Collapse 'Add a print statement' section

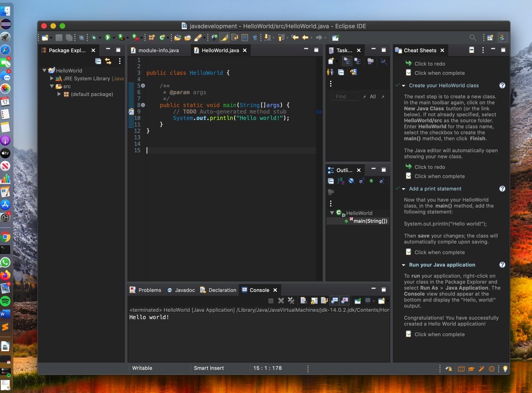(404, 189)
